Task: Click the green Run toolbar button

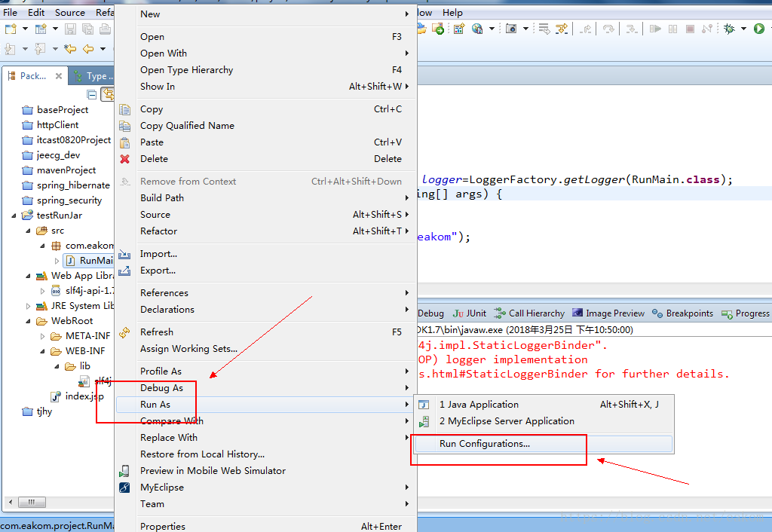Action: click(x=758, y=29)
